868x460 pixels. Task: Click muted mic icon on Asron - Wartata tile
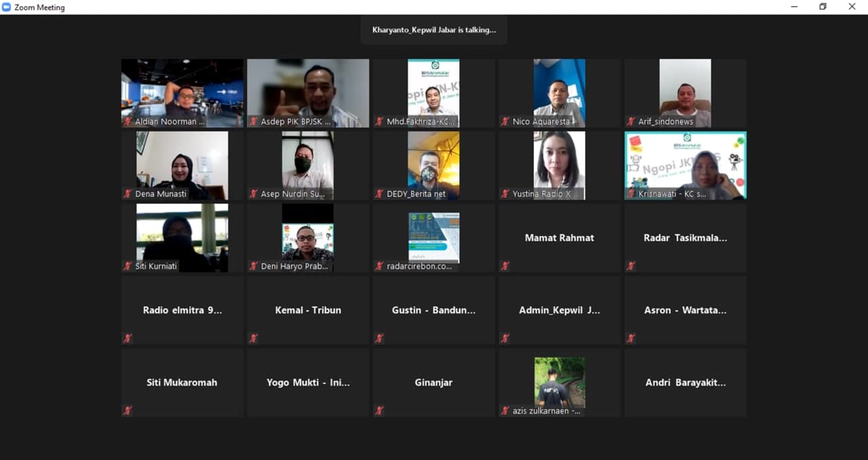pos(631,338)
